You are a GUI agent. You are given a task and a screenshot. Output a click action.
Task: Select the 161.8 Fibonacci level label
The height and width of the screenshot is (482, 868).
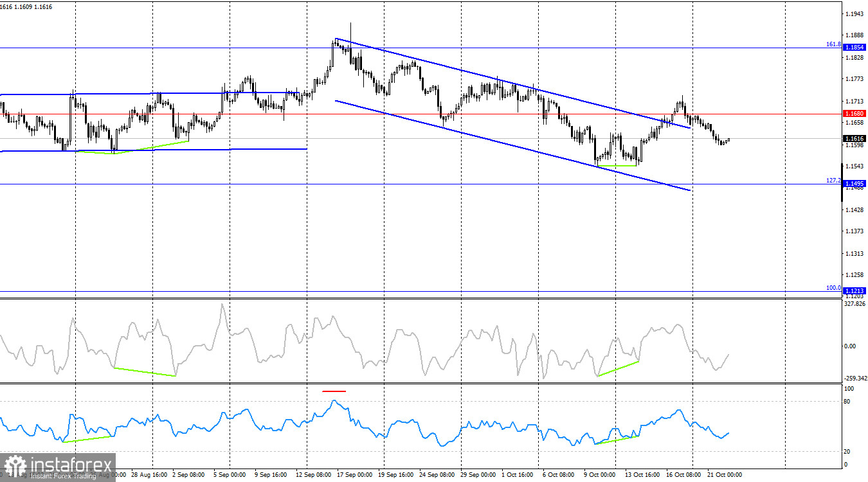pos(833,44)
